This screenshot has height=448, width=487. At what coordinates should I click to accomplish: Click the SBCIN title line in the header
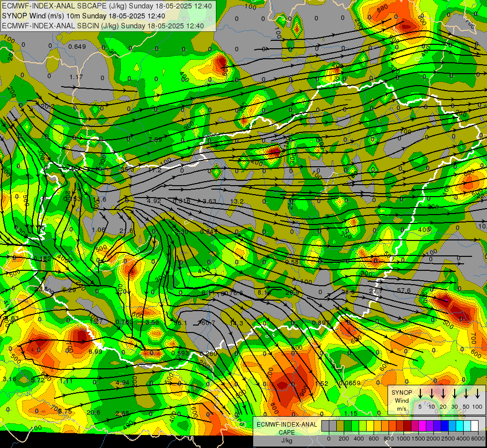point(103,26)
